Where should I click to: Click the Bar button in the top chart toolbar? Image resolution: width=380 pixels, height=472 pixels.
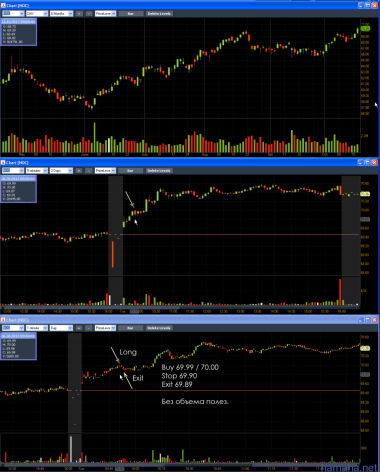coord(131,14)
